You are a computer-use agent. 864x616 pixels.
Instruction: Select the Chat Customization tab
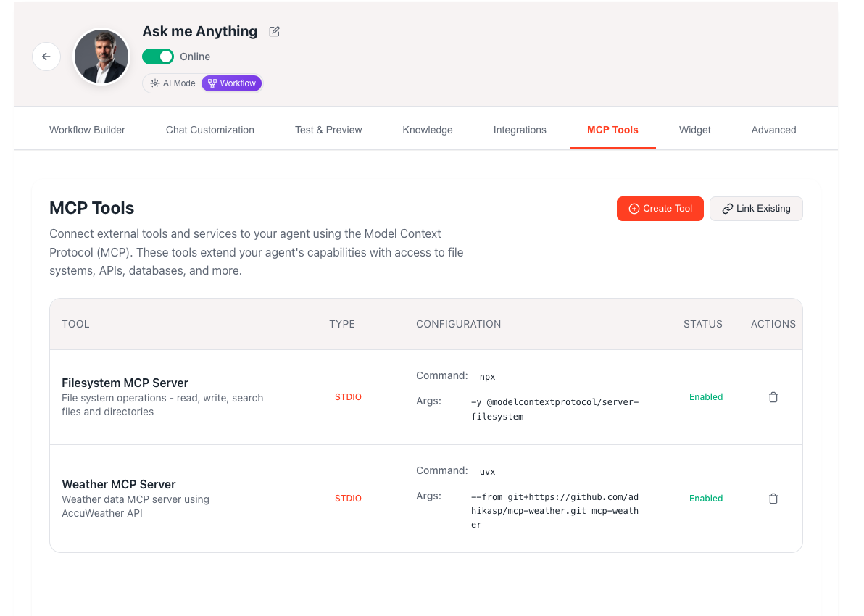(209, 130)
